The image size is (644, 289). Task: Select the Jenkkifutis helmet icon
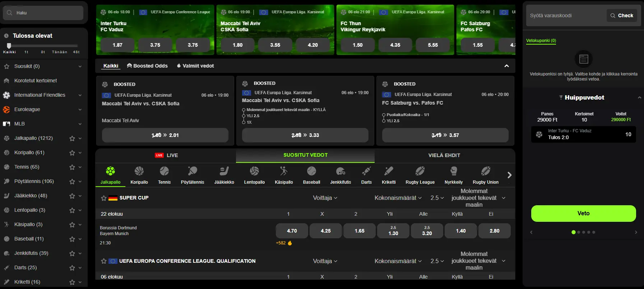click(340, 171)
